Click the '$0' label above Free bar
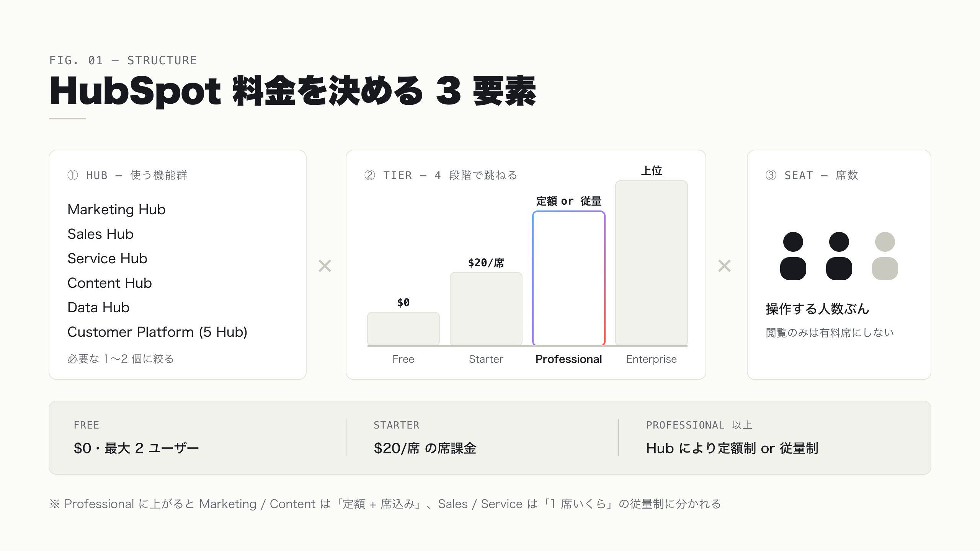 point(403,303)
